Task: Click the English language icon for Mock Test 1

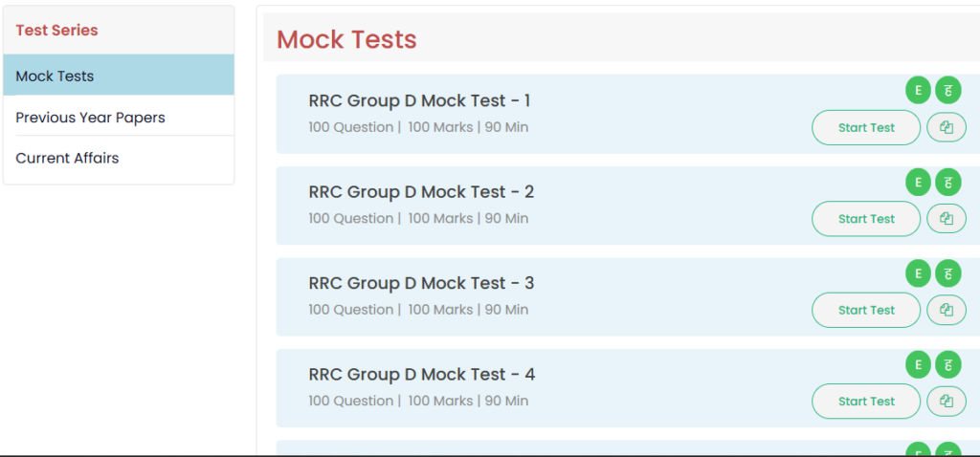Action: click(x=918, y=91)
